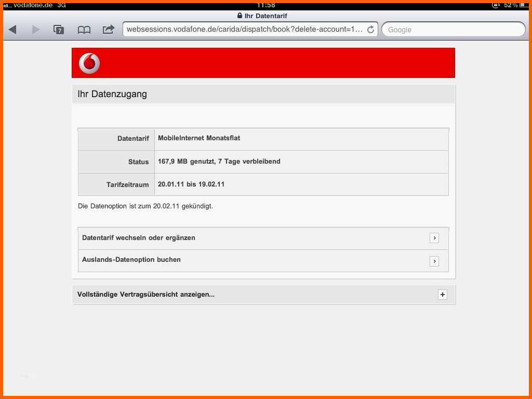This screenshot has width=532, height=399.
Task: Click the Ihr Datenzugang section header
Action: point(112,94)
